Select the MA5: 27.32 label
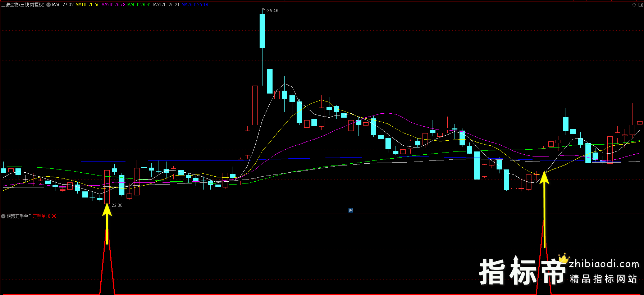Image resolution: width=644 pixels, height=295 pixels. pos(63,5)
